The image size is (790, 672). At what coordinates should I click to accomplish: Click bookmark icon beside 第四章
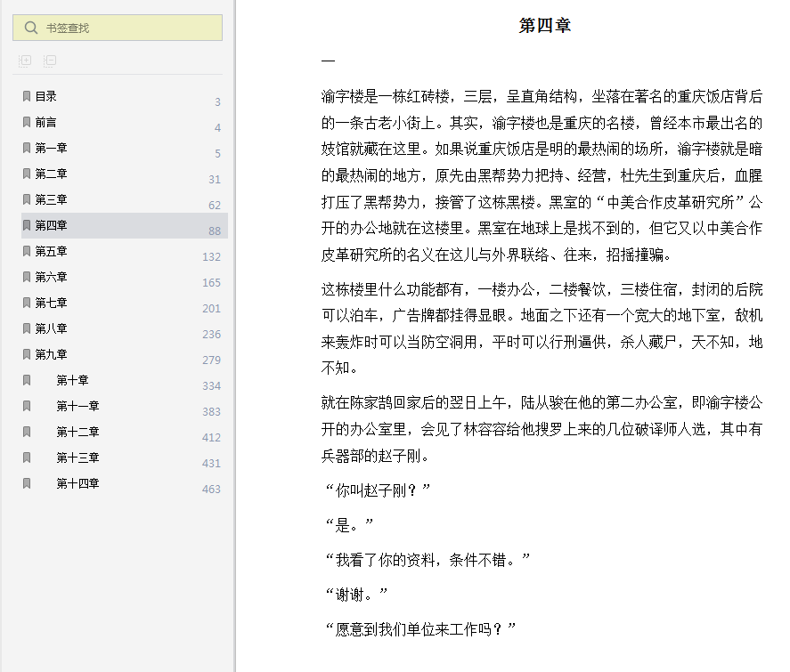click(27, 225)
